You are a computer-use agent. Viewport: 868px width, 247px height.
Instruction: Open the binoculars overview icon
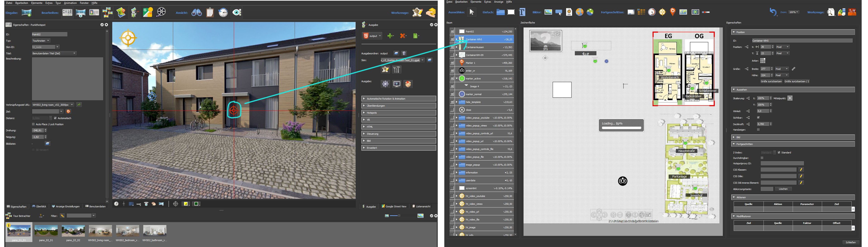(196, 13)
